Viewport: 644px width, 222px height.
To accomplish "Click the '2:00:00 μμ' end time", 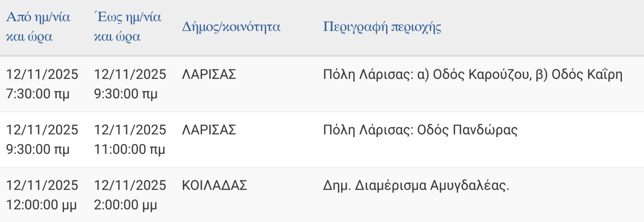I will (125, 205).
